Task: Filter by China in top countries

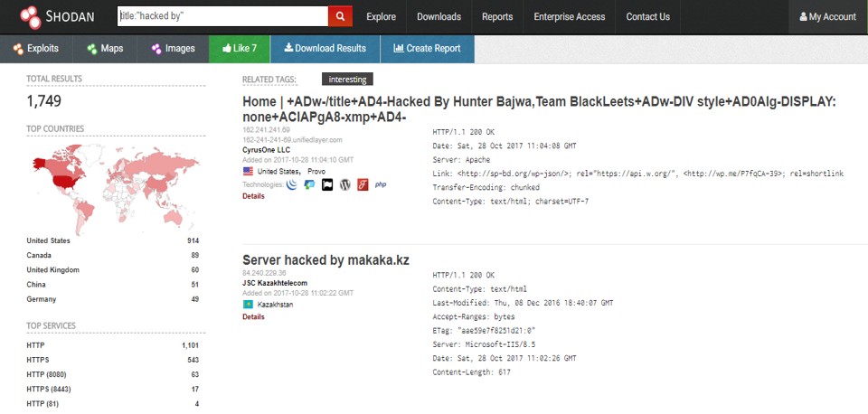Action: [x=112, y=285]
